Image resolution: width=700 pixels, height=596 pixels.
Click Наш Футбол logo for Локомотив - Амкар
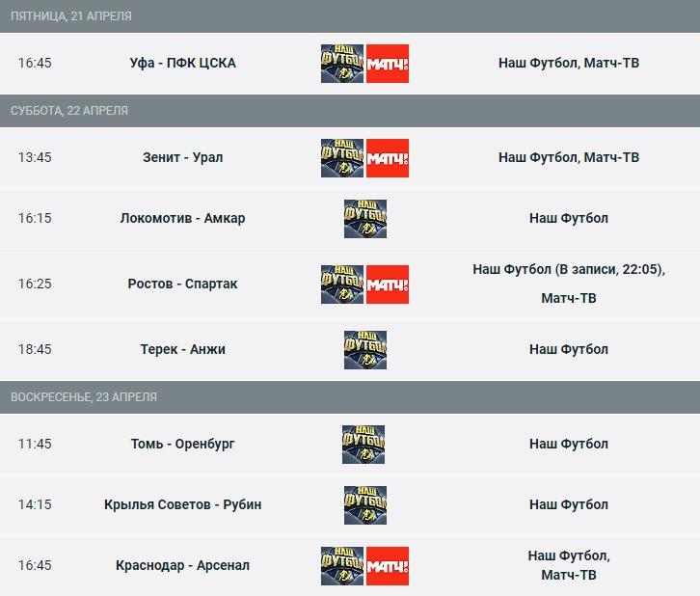(365, 218)
